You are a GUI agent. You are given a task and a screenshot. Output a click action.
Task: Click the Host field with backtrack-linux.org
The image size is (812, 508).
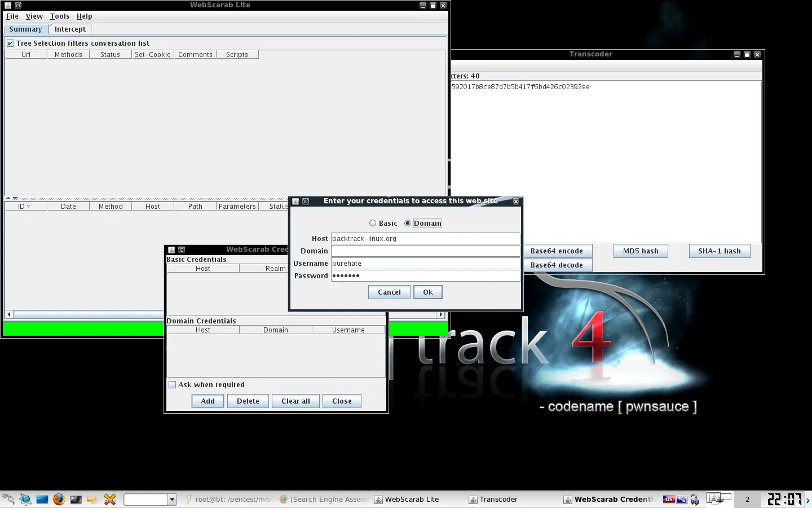(x=425, y=239)
